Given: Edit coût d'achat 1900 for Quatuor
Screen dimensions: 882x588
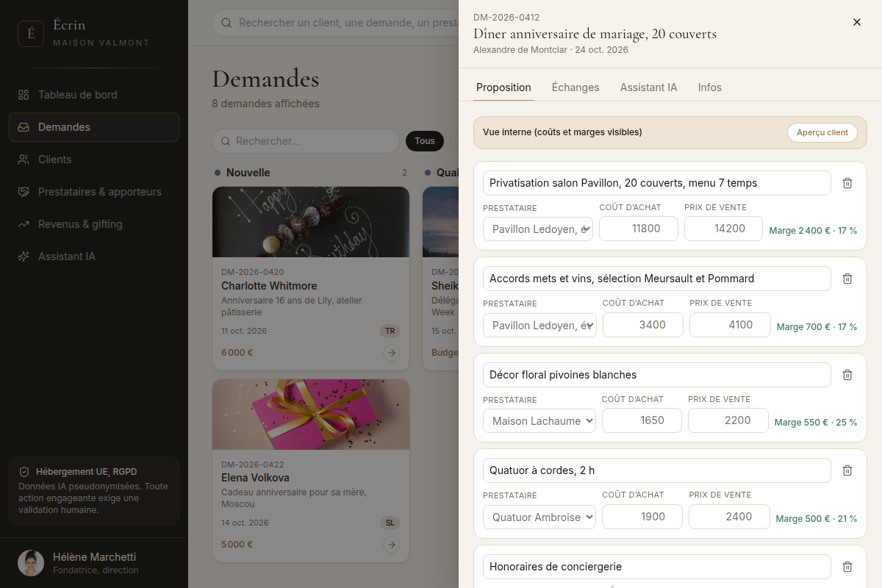Looking at the screenshot, I should (642, 517).
